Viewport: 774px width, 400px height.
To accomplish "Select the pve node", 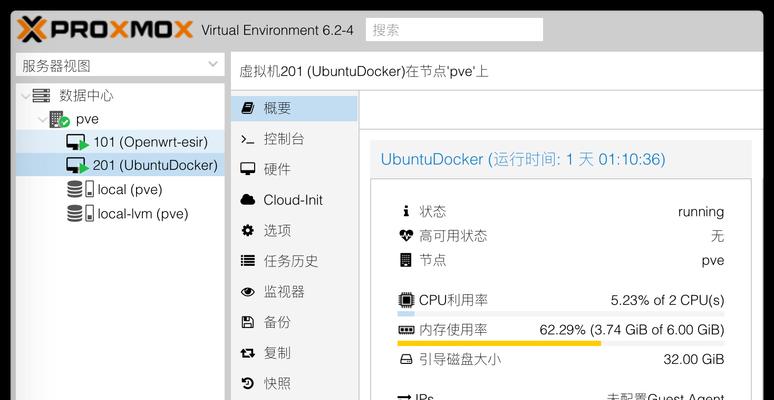I will tap(87, 120).
